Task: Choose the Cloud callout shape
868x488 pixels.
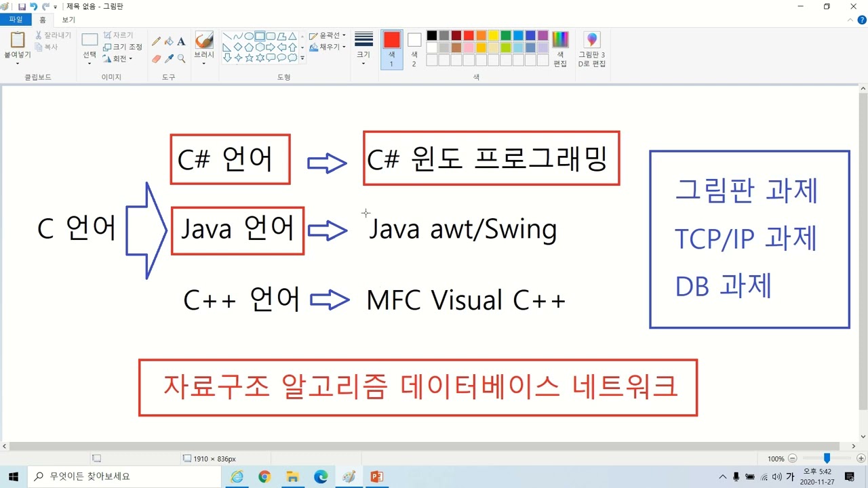Action: (292, 58)
